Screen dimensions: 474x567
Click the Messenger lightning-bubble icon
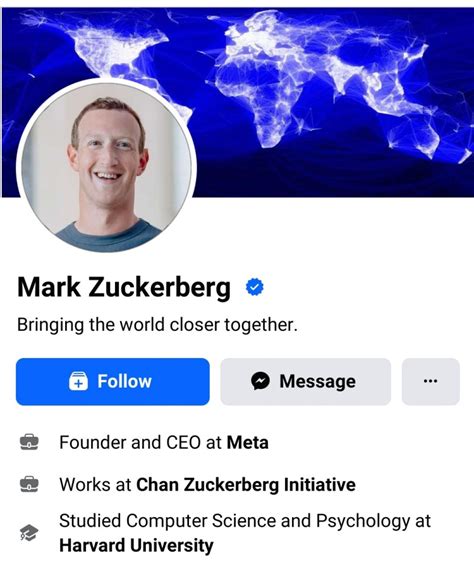(261, 381)
